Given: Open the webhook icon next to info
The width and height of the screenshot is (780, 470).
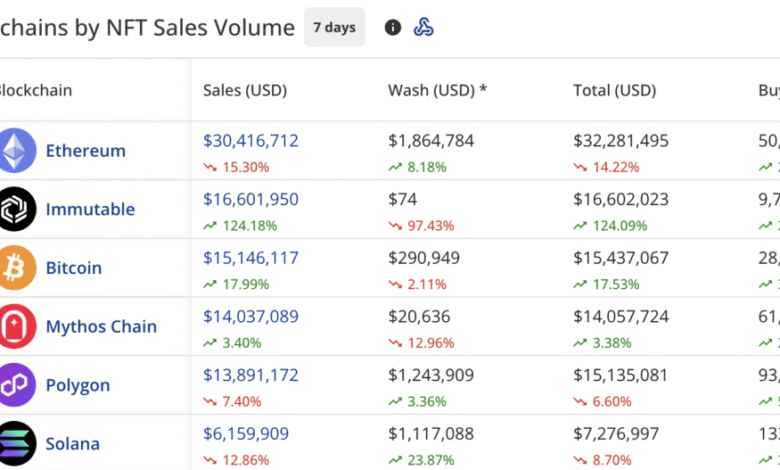Looking at the screenshot, I should click(423, 27).
